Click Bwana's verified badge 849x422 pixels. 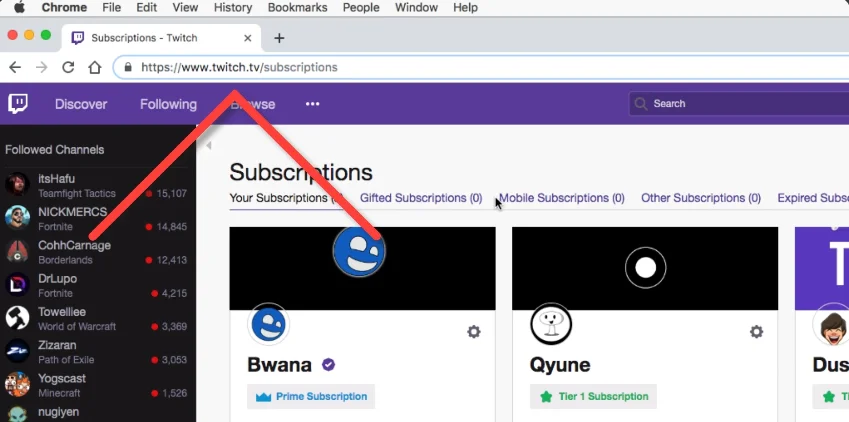tap(328, 365)
